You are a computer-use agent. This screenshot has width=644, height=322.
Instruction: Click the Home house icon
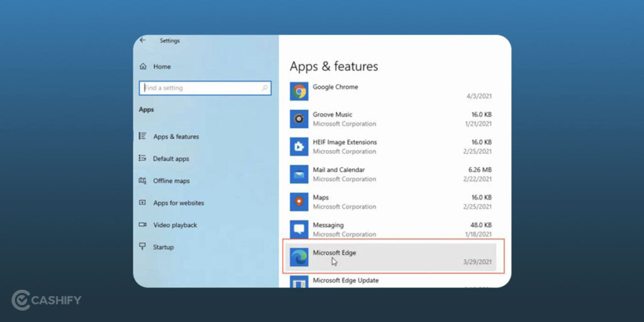[x=143, y=67]
